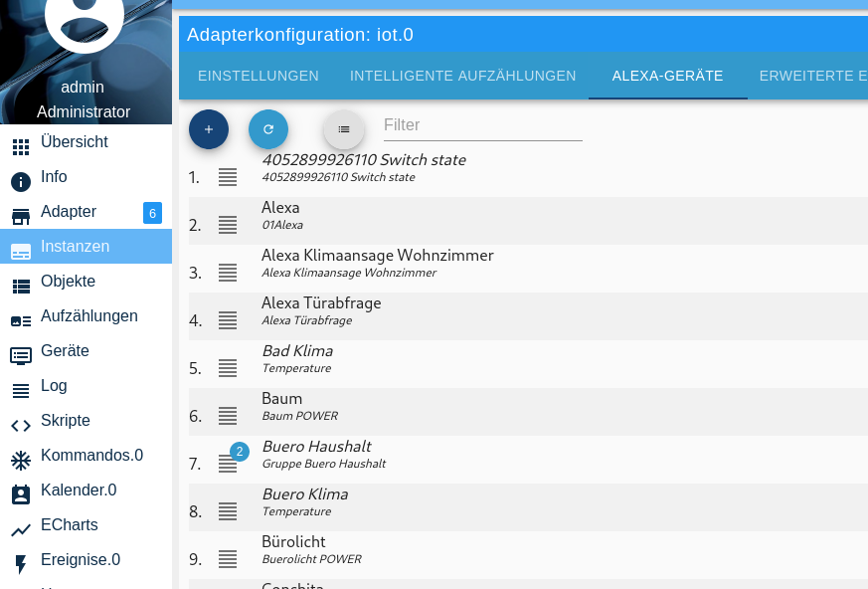Click Gruppe Buero Haushalt subtitle
868x589 pixels.
click(324, 464)
